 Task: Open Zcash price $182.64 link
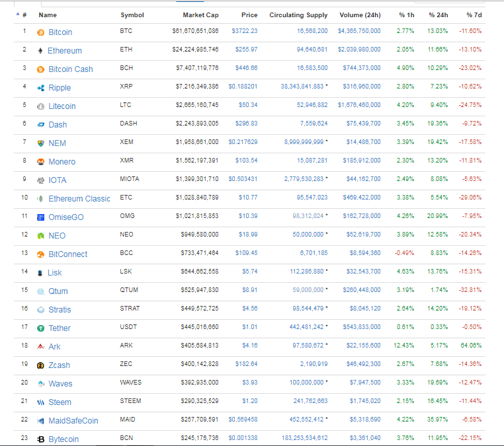point(247,364)
